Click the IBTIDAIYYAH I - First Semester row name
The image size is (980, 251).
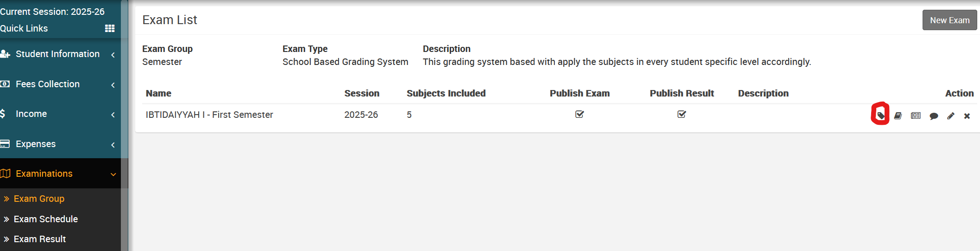[209, 115]
